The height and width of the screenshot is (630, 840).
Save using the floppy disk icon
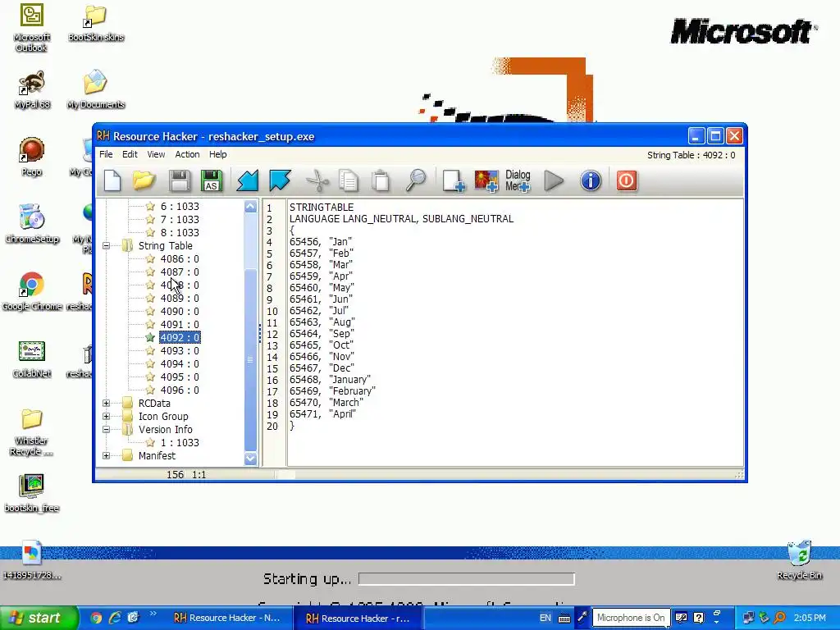click(x=179, y=180)
